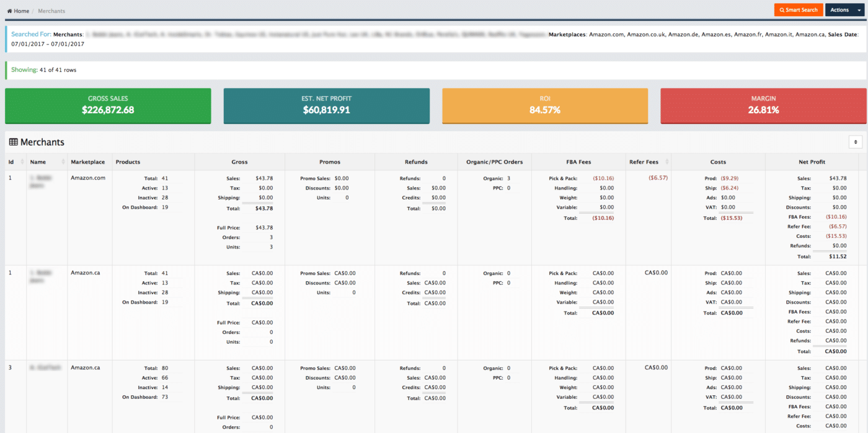Click the Gross Sales green tile
Screen dimensions: 868x433
click(x=108, y=105)
